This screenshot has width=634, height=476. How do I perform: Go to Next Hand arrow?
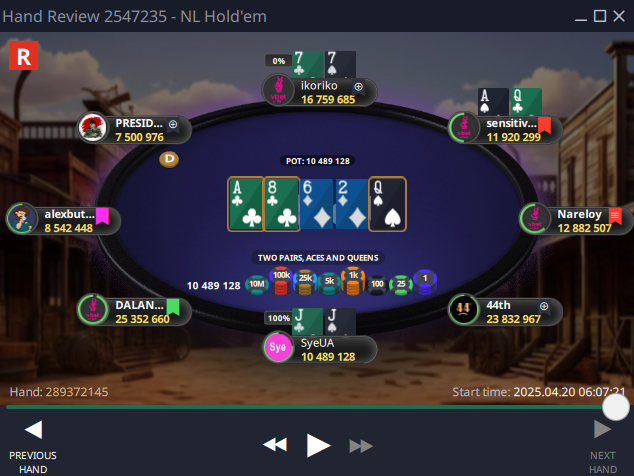(602, 429)
